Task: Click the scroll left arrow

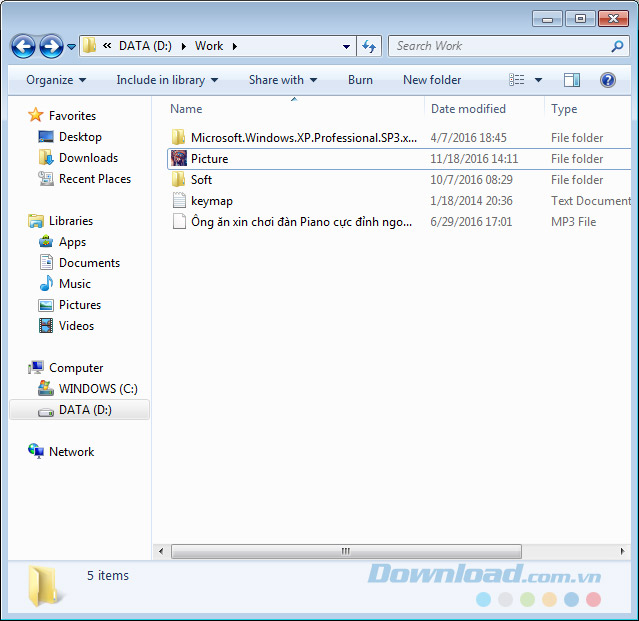Action: pyautogui.click(x=161, y=551)
